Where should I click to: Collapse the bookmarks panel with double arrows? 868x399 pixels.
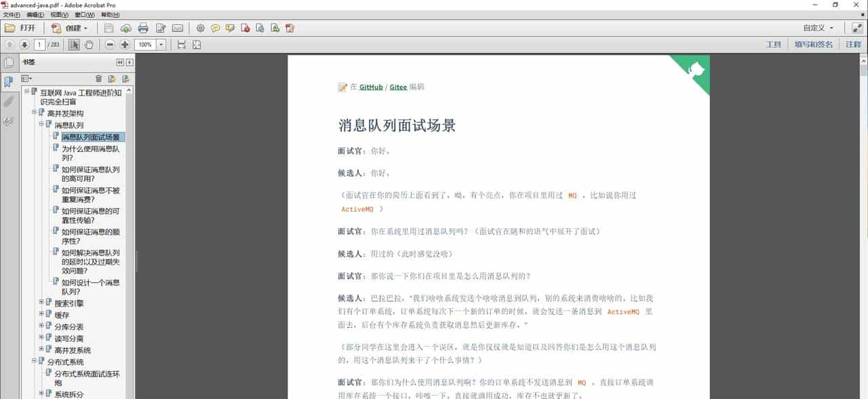point(121,62)
